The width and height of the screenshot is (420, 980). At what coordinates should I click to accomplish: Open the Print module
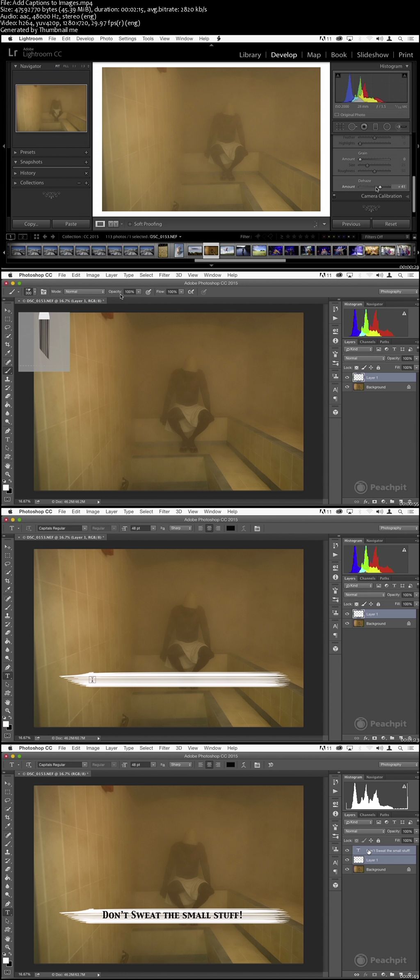coord(406,55)
